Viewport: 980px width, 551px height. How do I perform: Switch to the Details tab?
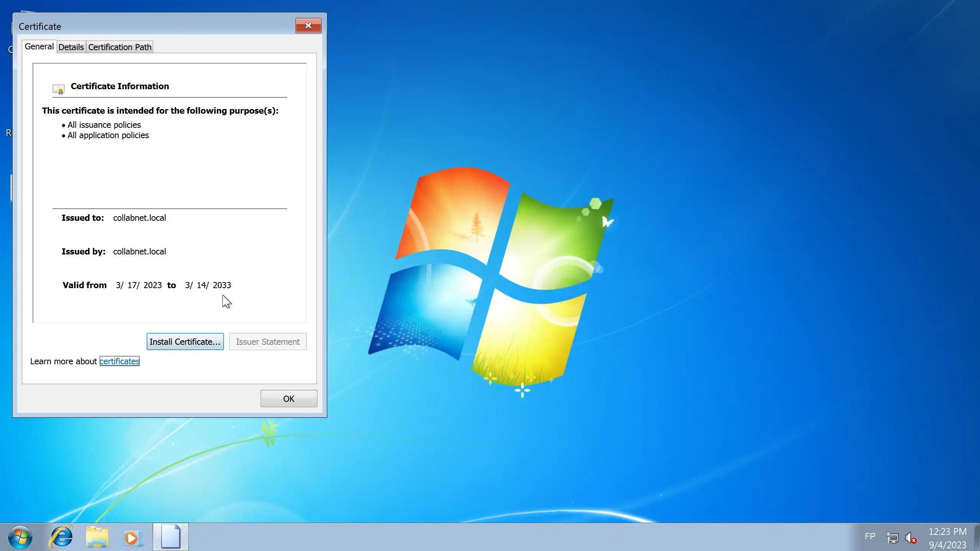tap(71, 47)
